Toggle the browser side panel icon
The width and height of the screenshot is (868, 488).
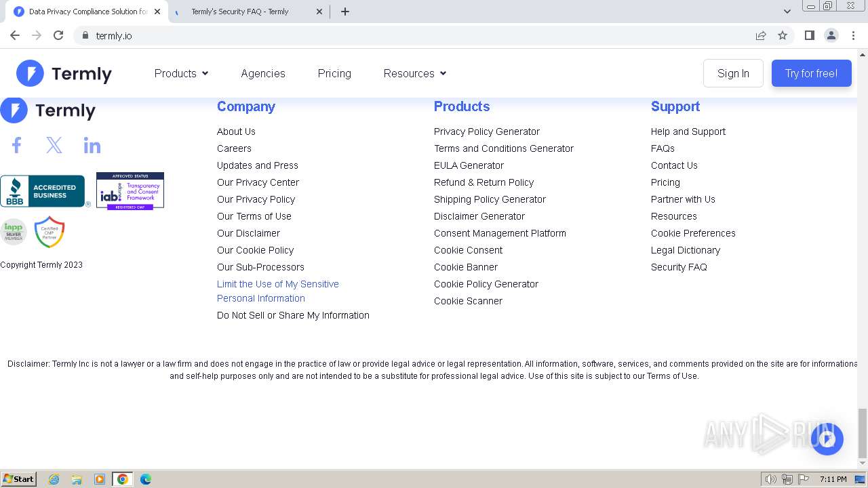[809, 35]
